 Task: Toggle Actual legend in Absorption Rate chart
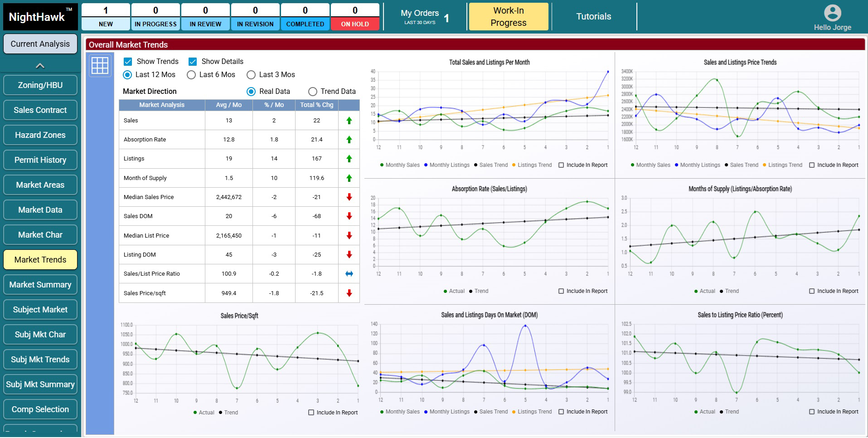point(454,291)
